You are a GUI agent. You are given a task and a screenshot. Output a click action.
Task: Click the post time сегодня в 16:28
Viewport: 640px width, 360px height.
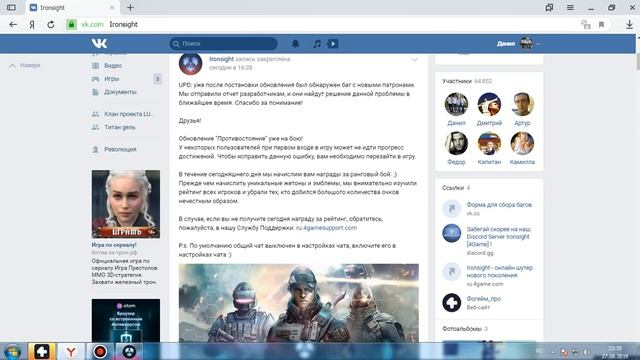[x=231, y=68]
